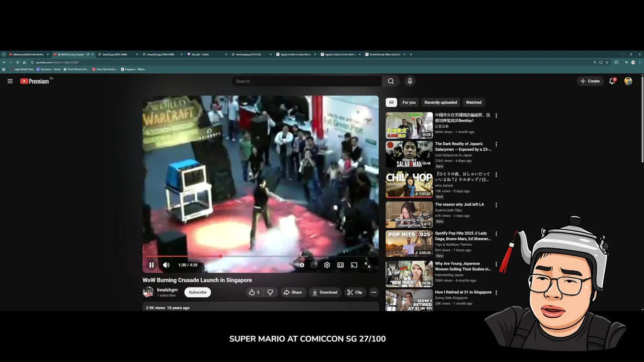
Task: Pause the video playback
Action: coord(151,265)
